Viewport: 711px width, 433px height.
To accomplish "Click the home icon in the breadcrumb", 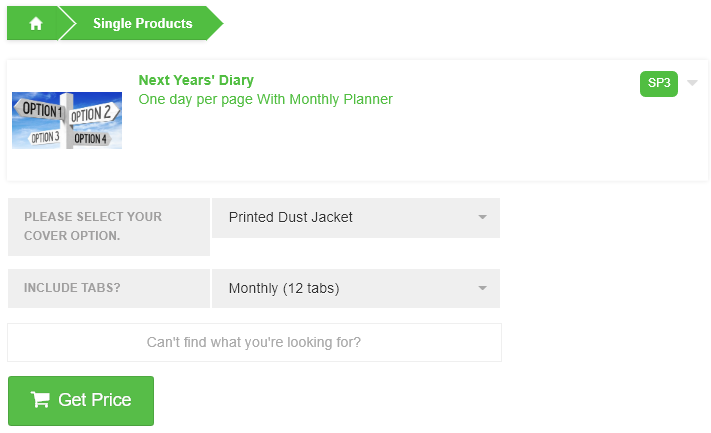I will (36, 24).
